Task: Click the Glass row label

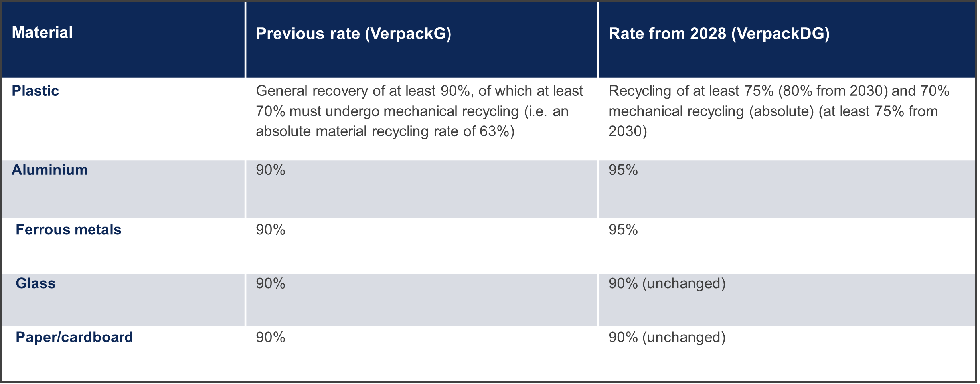Action: click(x=36, y=283)
